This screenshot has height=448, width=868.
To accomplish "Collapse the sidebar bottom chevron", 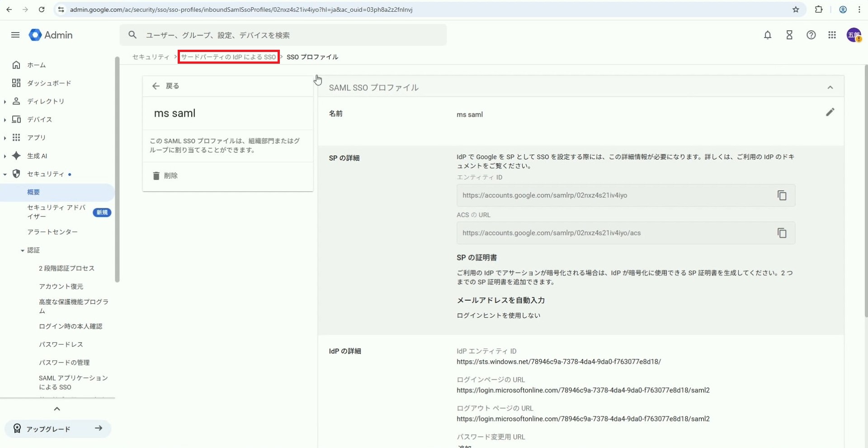I will [57, 409].
